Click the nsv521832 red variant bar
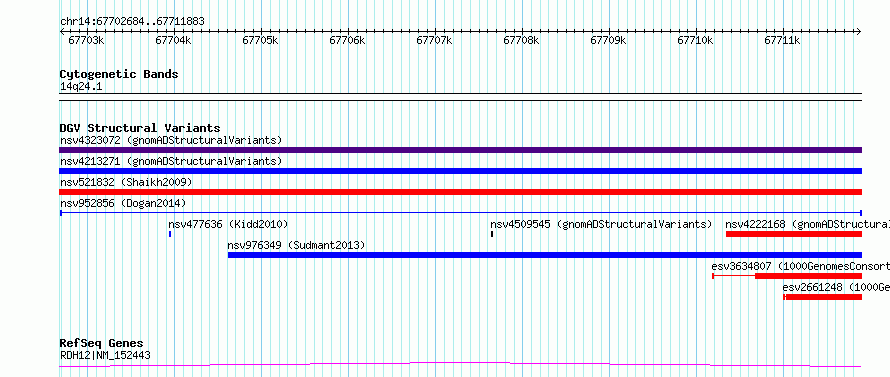This screenshot has width=890, height=377. click(460, 192)
